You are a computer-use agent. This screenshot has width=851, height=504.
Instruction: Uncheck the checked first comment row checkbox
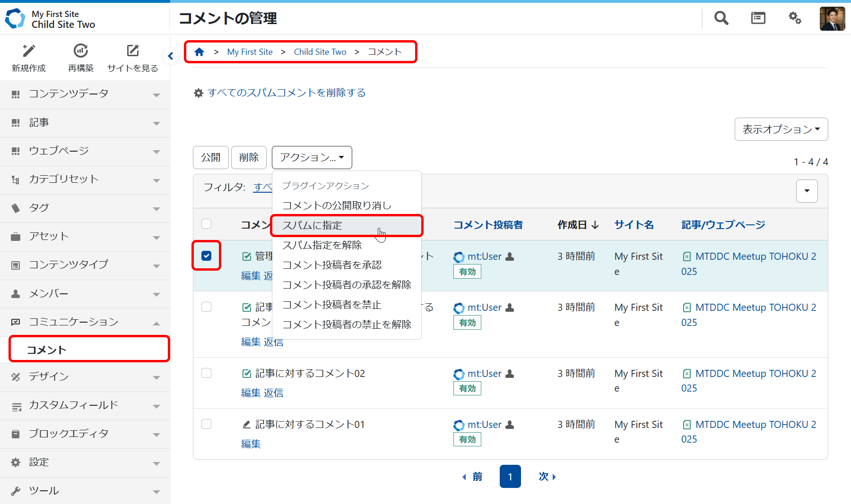click(x=207, y=256)
